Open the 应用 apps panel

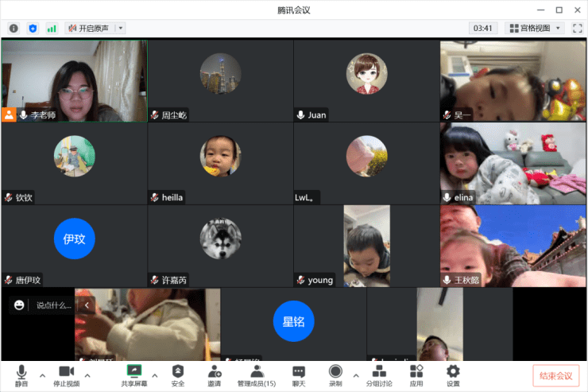[x=416, y=375]
